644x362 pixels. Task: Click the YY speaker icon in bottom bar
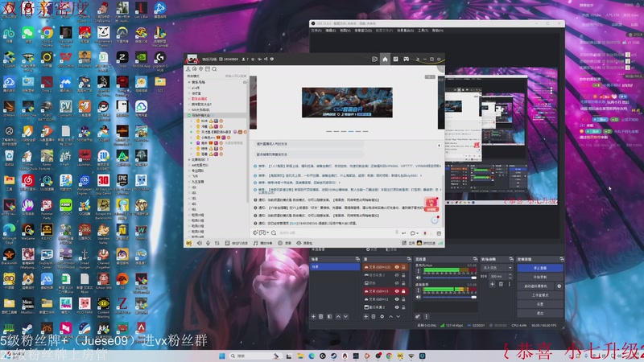click(200, 243)
